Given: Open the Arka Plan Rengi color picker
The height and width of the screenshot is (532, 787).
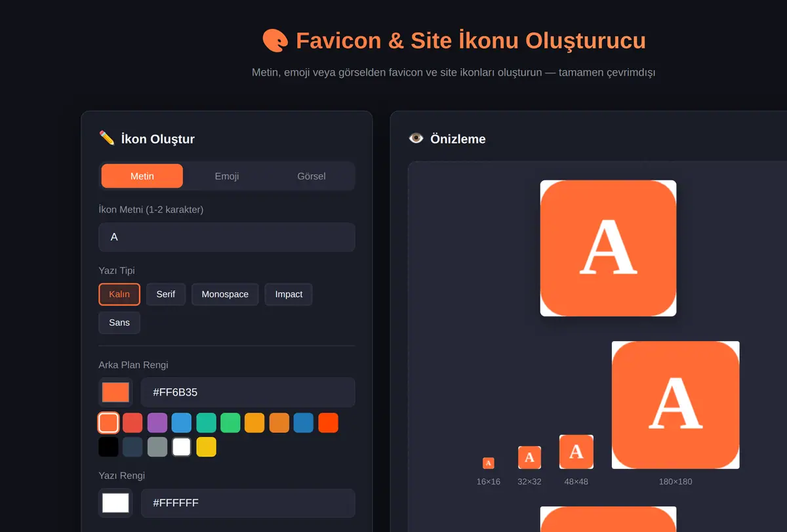Looking at the screenshot, I should tap(115, 392).
